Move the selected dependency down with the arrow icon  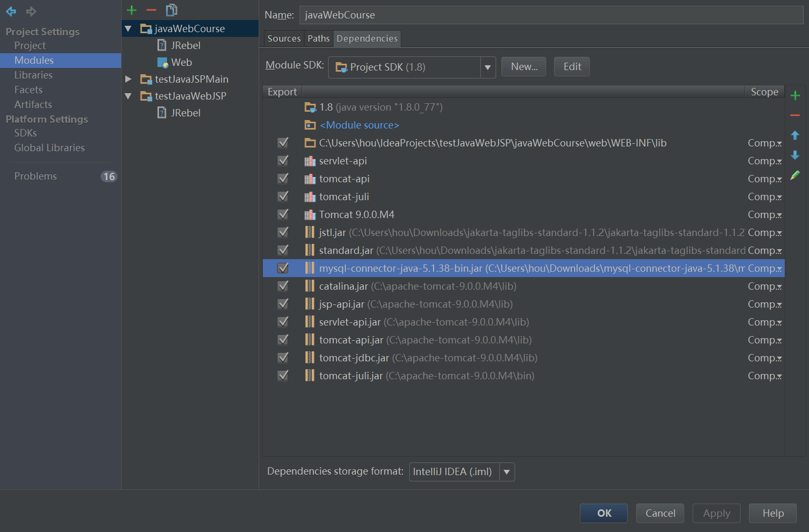(x=795, y=155)
